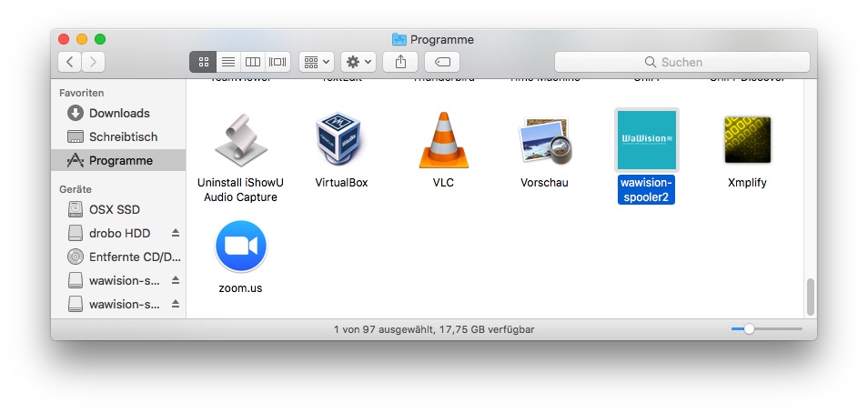Click the Xmplify app icon
The width and height of the screenshot is (868, 413).
click(x=747, y=140)
